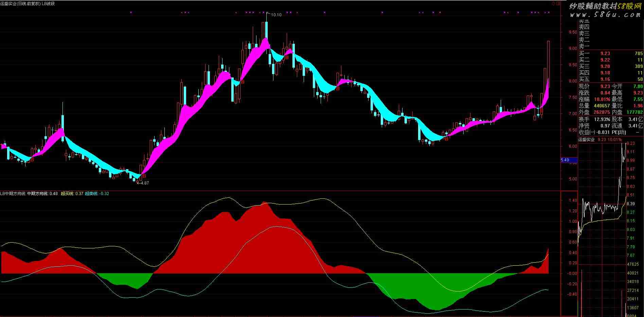Click the yellow 超买线 legend label
The image size is (644, 317).
[72, 194]
